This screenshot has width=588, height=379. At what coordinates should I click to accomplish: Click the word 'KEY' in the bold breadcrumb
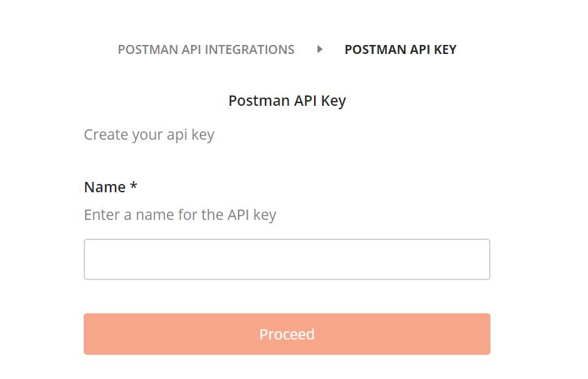[443, 50]
